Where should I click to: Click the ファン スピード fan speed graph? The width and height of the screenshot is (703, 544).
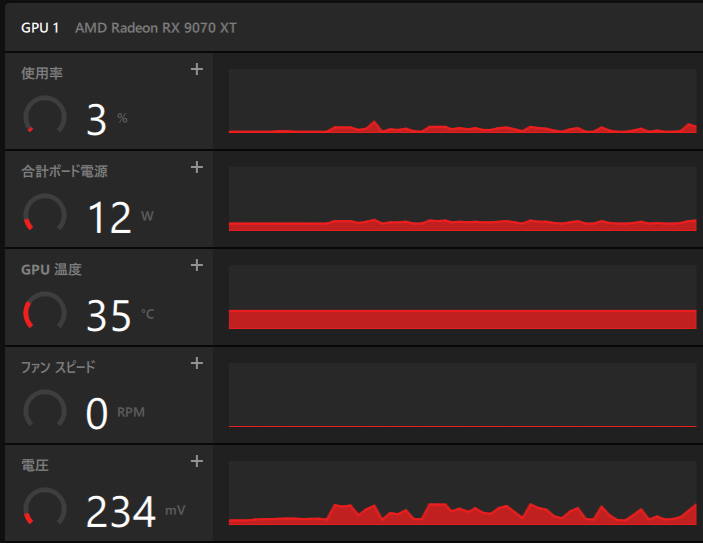point(462,395)
